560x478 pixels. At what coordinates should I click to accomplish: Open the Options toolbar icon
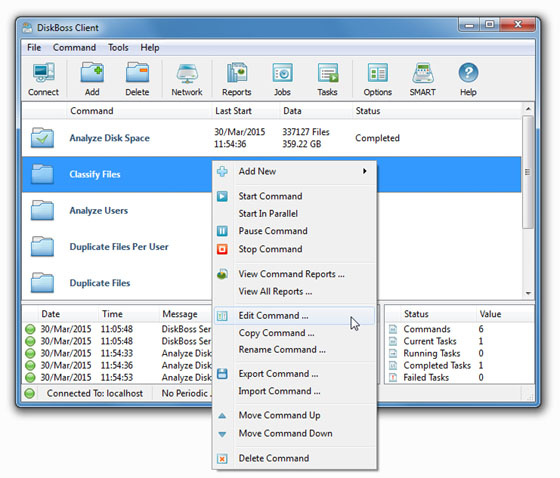pyautogui.click(x=378, y=80)
